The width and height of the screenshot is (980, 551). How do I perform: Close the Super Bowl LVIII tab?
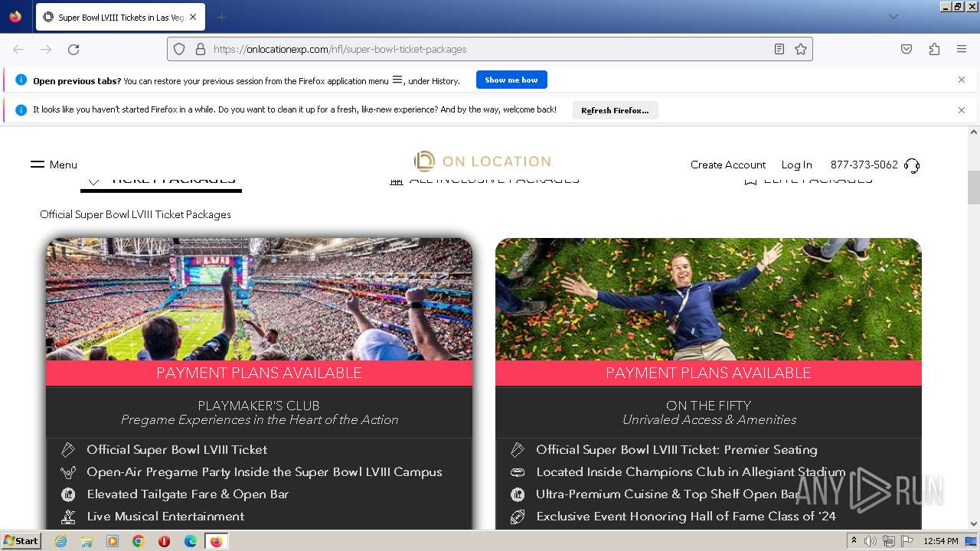[193, 17]
